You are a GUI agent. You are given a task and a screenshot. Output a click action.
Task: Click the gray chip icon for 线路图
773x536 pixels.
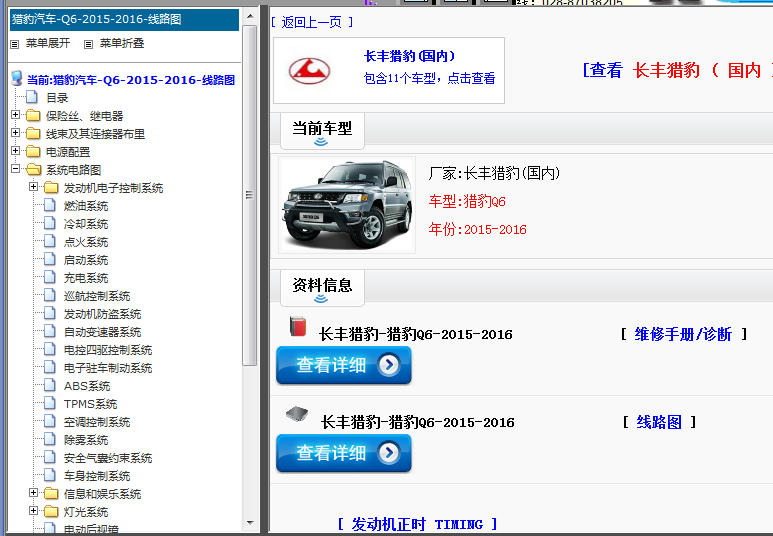[297, 414]
